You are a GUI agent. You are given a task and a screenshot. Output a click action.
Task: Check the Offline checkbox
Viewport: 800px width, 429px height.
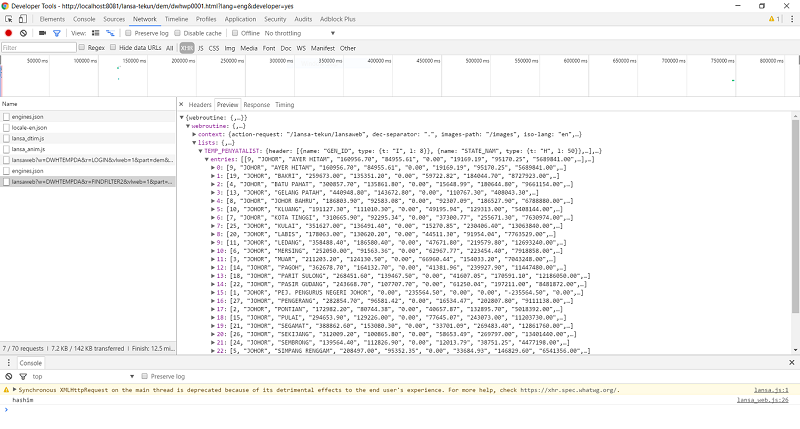[233, 33]
